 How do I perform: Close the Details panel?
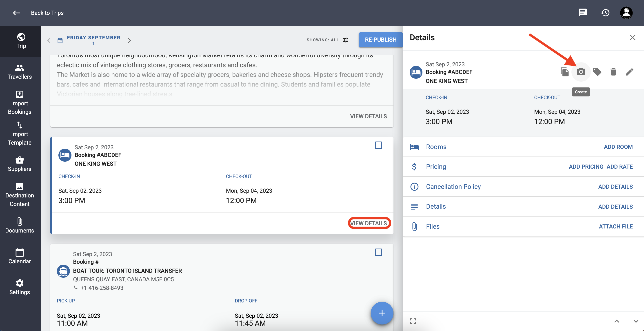pyautogui.click(x=632, y=38)
